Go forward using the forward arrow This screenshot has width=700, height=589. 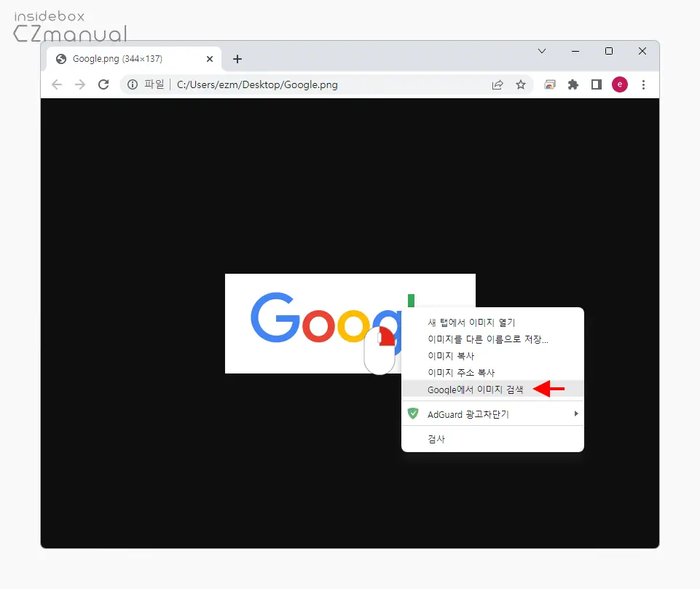point(80,84)
